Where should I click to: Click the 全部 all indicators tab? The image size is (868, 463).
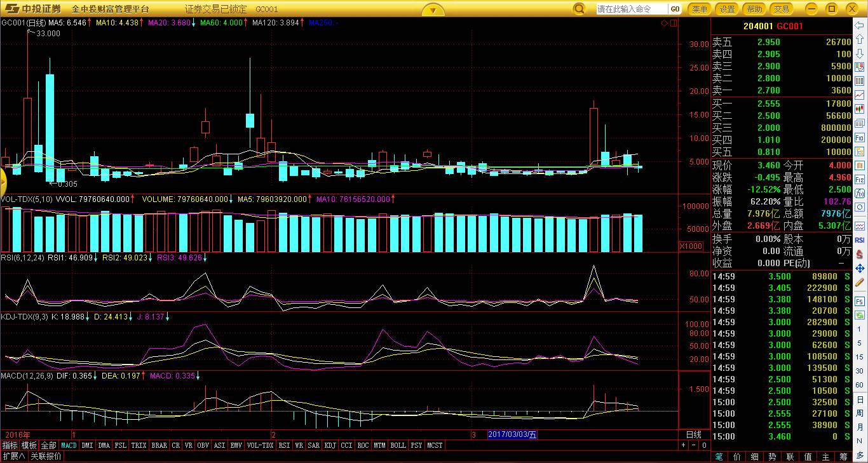tap(49, 445)
